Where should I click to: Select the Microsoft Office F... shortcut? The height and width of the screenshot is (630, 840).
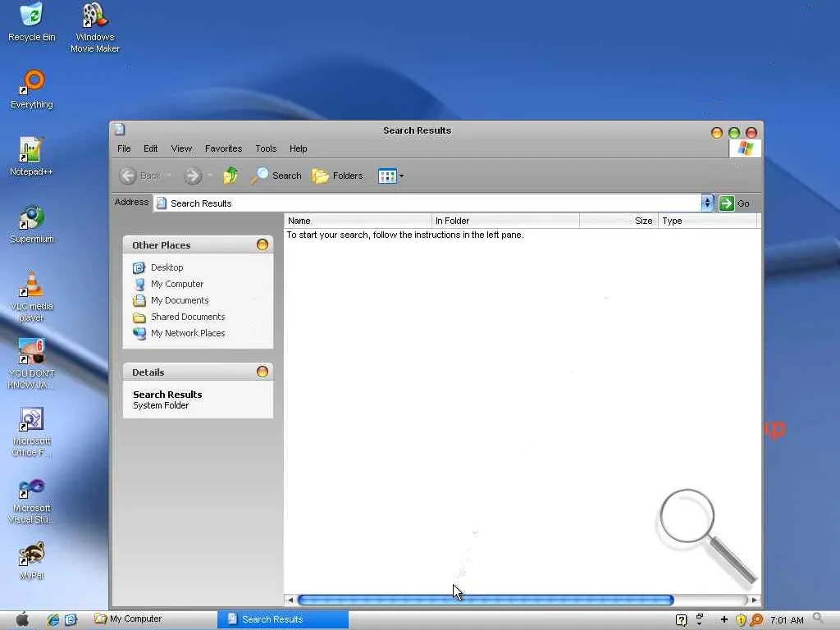pos(32,431)
